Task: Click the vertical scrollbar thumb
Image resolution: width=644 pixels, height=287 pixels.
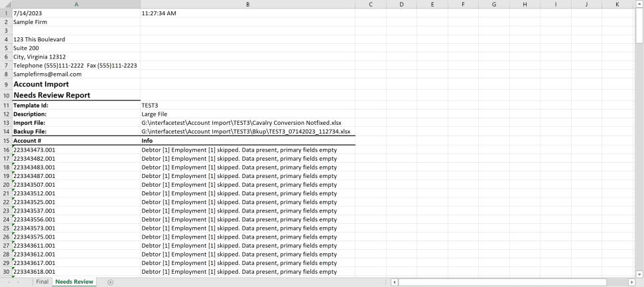Action: [x=639, y=27]
